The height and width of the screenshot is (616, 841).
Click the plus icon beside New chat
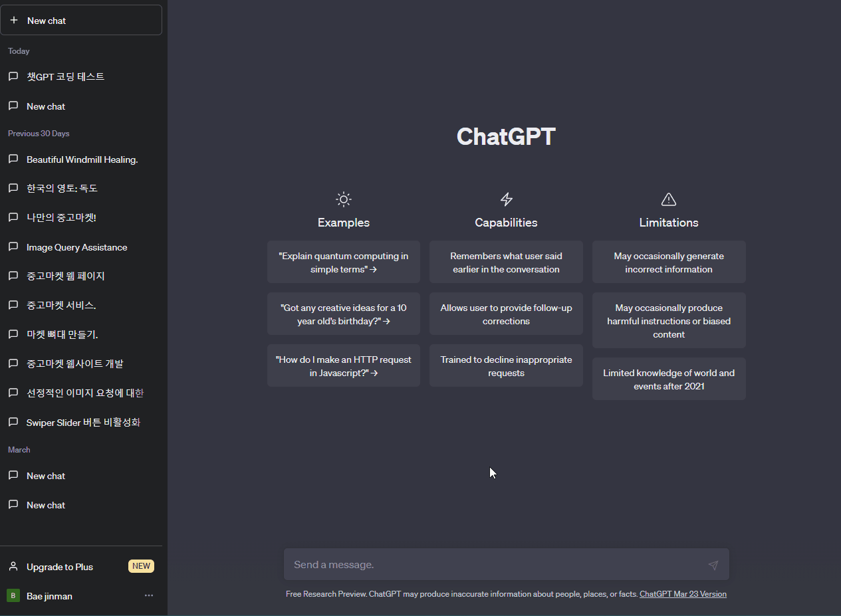(x=13, y=21)
